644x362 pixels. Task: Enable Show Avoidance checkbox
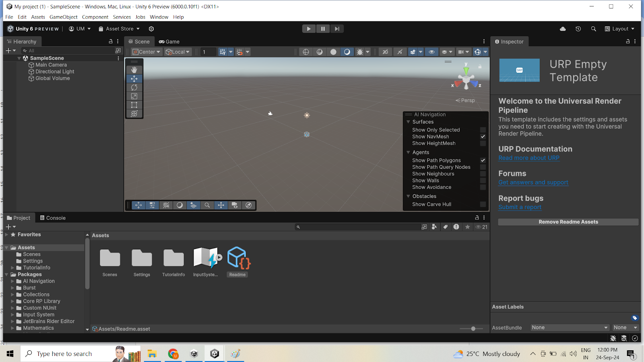pos(483,187)
